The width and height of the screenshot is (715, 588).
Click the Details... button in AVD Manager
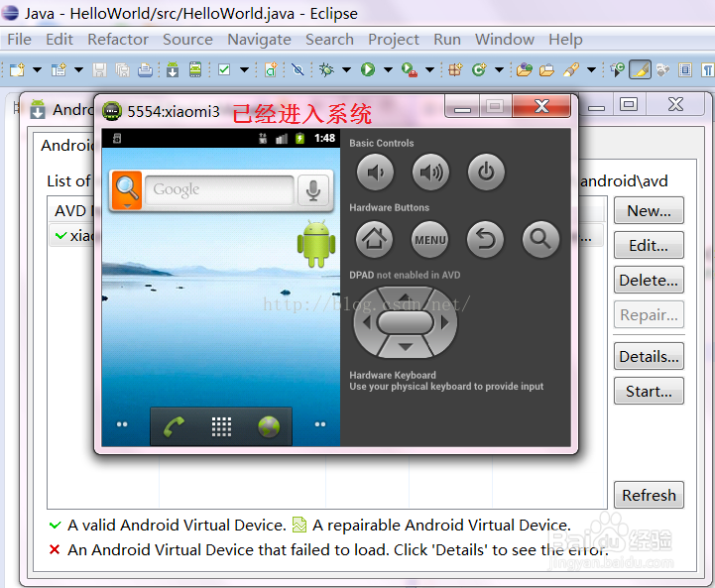pyautogui.click(x=649, y=356)
